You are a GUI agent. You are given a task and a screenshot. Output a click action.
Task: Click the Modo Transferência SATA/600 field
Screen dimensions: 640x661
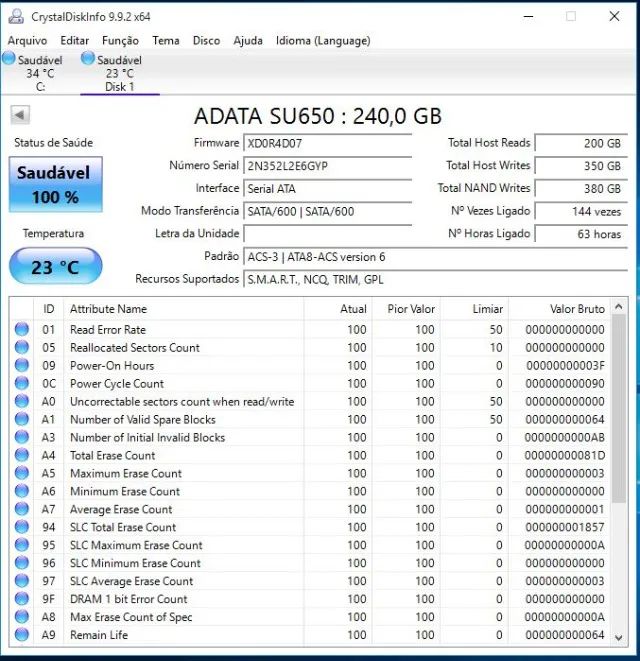pyautogui.click(x=327, y=211)
